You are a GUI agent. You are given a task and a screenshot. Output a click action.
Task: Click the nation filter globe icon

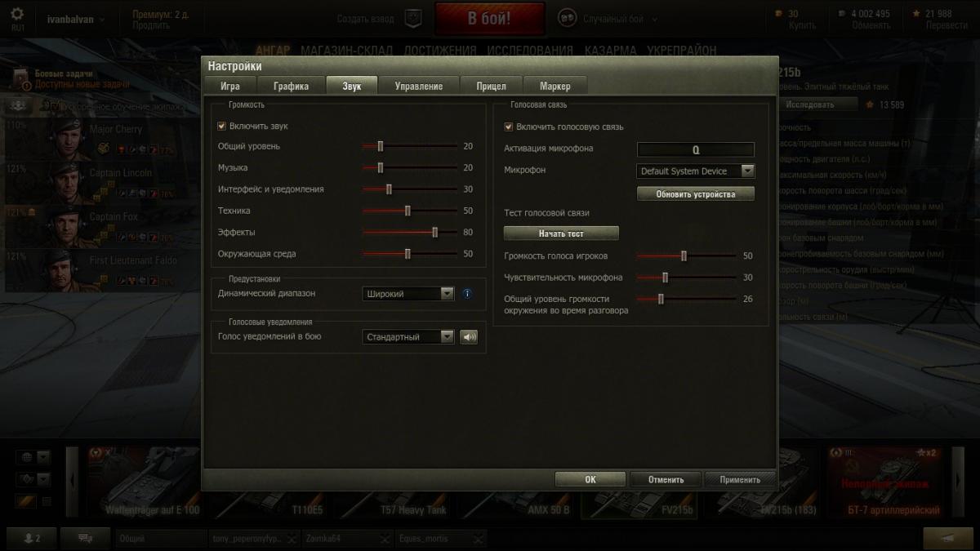tap(26, 456)
